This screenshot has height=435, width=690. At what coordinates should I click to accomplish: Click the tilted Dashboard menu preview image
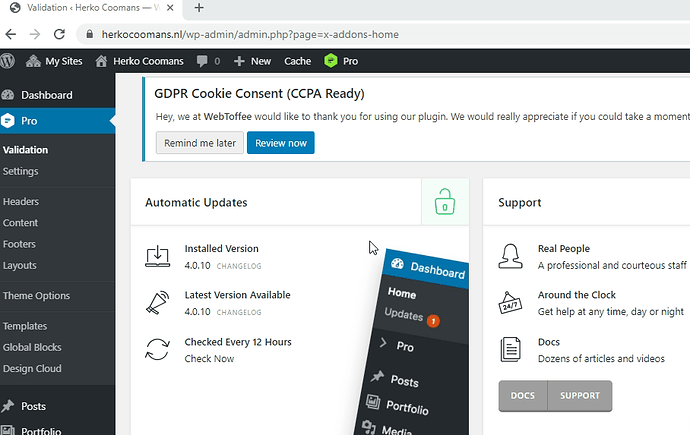pyautogui.click(x=413, y=343)
